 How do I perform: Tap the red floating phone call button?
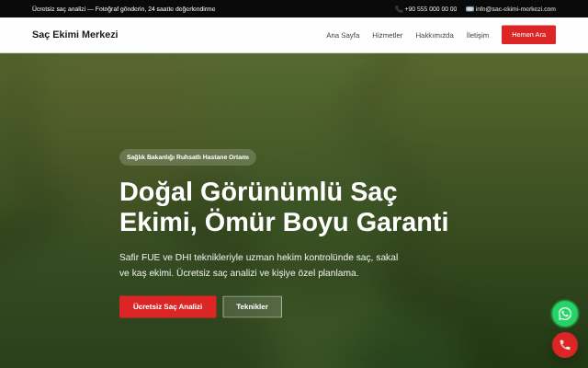point(565,345)
